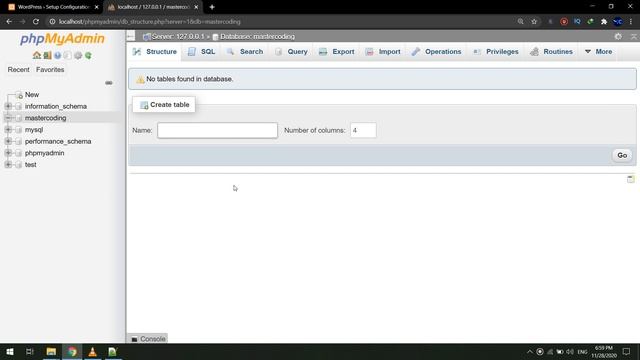Click the browser profile avatar
This screenshot has height=360, width=640.
click(x=618, y=22)
